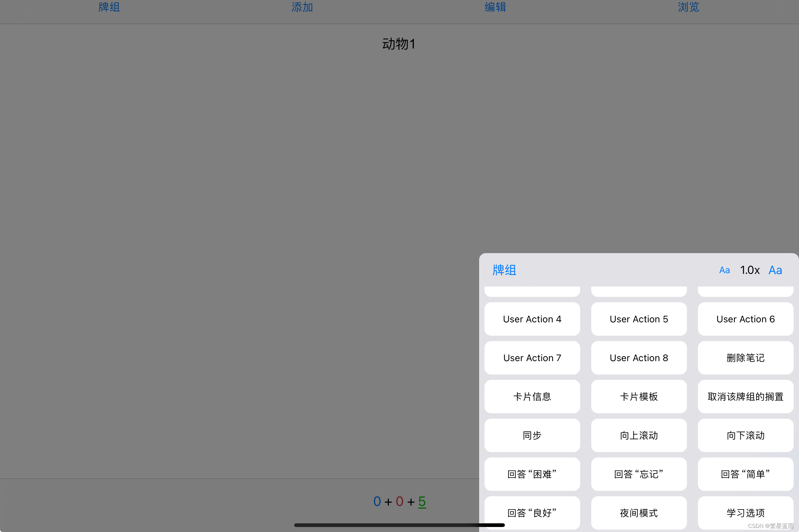Open 牌组 in the top navigation bar
The height and width of the screenshot is (532, 799).
coord(109,7)
